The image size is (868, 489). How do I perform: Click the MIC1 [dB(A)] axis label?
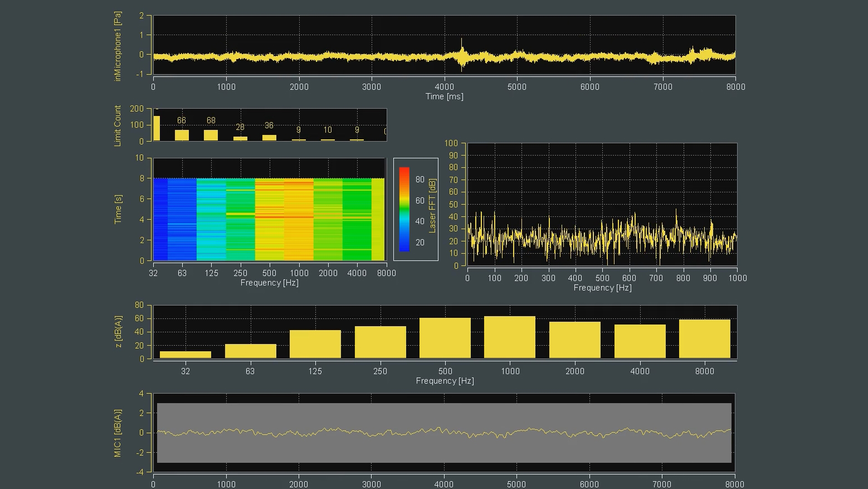[118, 433]
